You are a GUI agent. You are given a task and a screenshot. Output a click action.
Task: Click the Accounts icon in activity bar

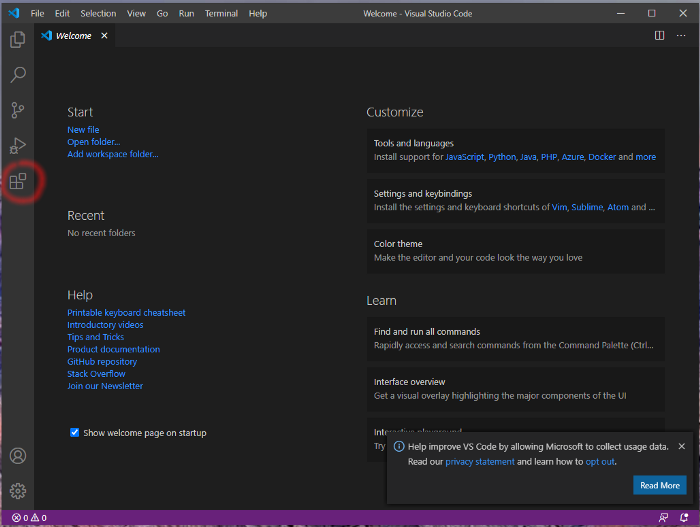(x=17, y=456)
